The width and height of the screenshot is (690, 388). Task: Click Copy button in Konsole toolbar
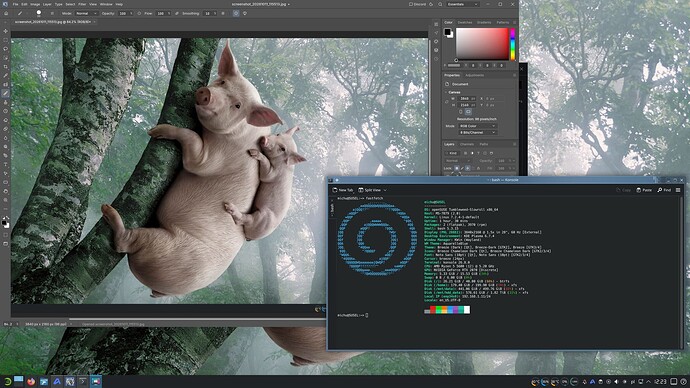click(x=624, y=190)
